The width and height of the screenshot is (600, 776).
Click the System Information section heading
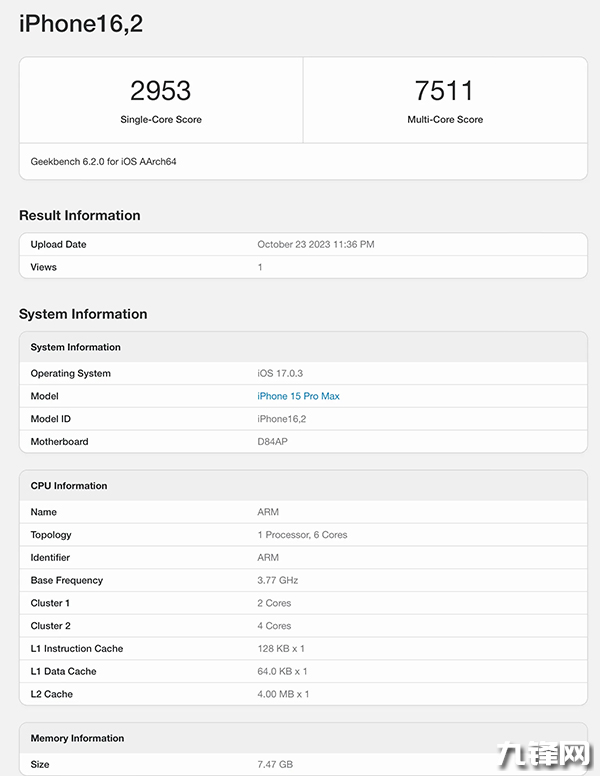tap(83, 314)
